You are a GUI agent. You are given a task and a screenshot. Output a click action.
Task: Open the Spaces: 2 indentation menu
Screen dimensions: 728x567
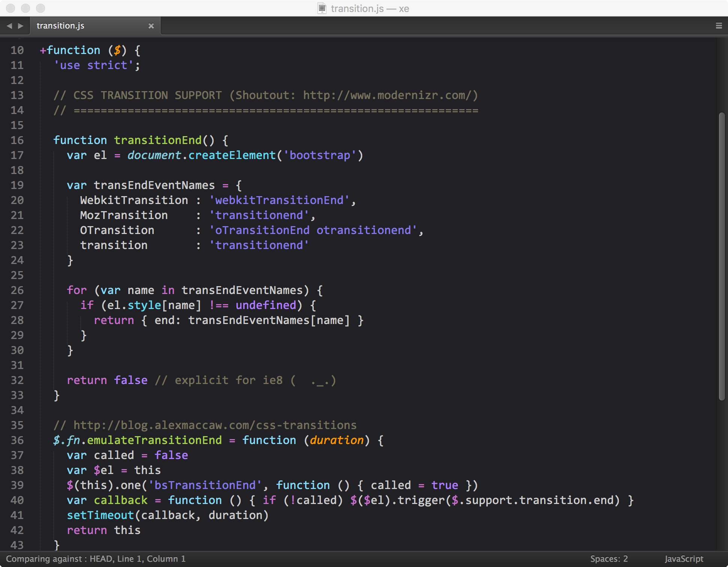pos(609,559)
